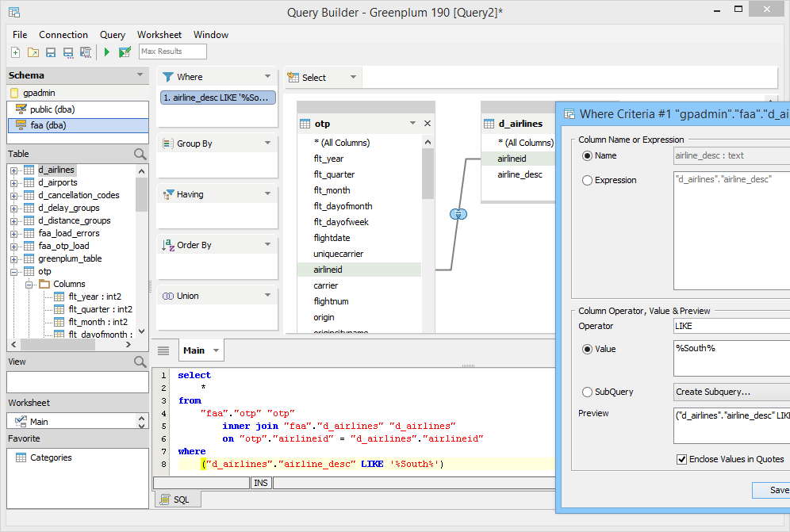
Task: Select airline_desc column in d_airlines box
Action: click(519, 174)
